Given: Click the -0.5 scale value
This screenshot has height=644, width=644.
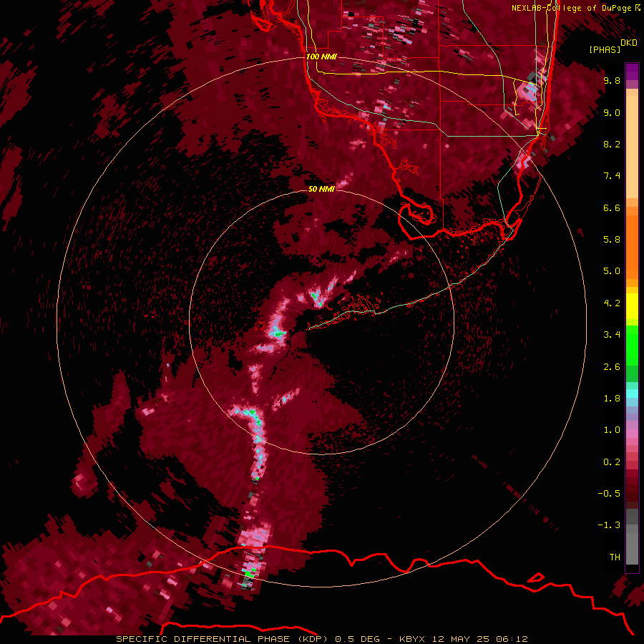Looking at the screenshot, I should pos(609,494).
